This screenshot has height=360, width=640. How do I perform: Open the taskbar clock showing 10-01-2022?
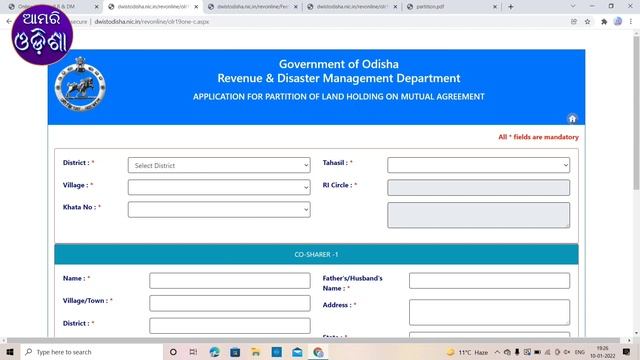[602, 352]
